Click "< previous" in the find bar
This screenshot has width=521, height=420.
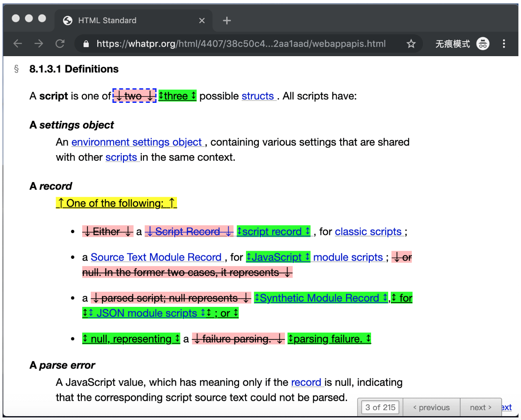pyautogui.click(x=431, y=407)
